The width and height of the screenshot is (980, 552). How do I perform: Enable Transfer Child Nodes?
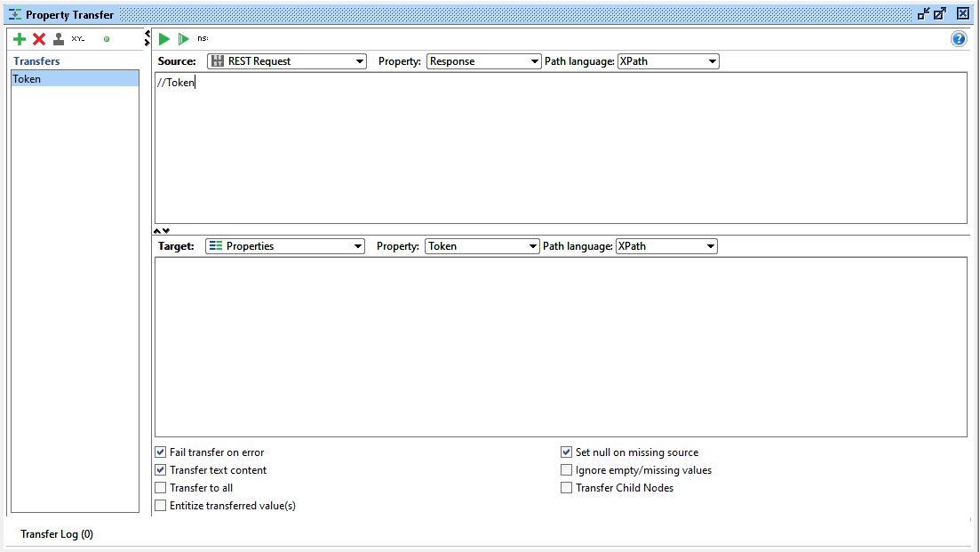point(566,488)
